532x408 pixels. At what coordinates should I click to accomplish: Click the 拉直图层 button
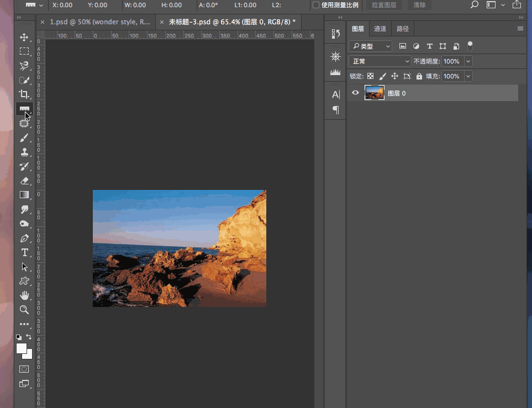[383, 5]
